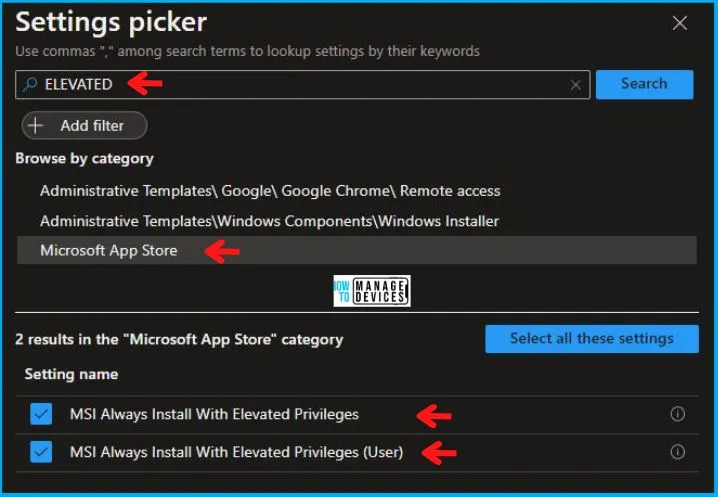Click into the ELEVATED search field

[x=303, y=85]
